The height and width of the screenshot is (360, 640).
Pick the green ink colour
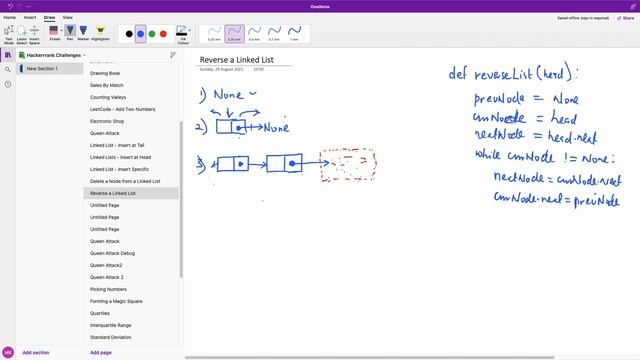(x=152, y=34)
